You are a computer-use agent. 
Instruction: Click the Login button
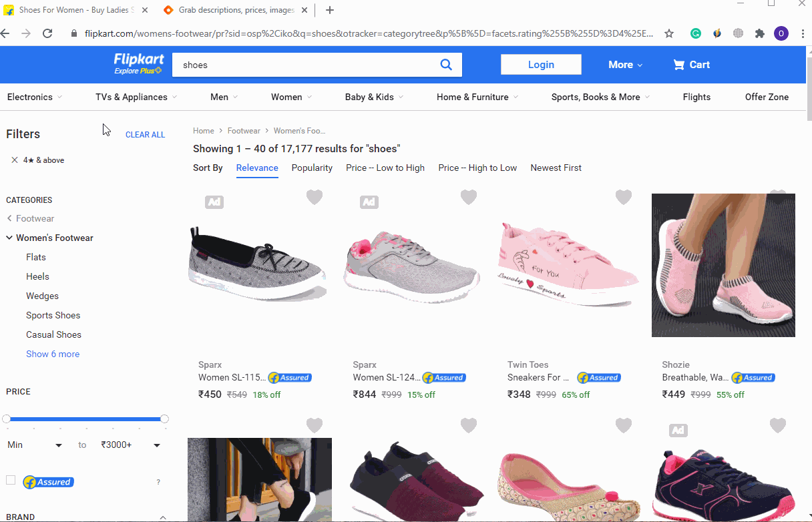pyautogui.click(x=541, y=65)
